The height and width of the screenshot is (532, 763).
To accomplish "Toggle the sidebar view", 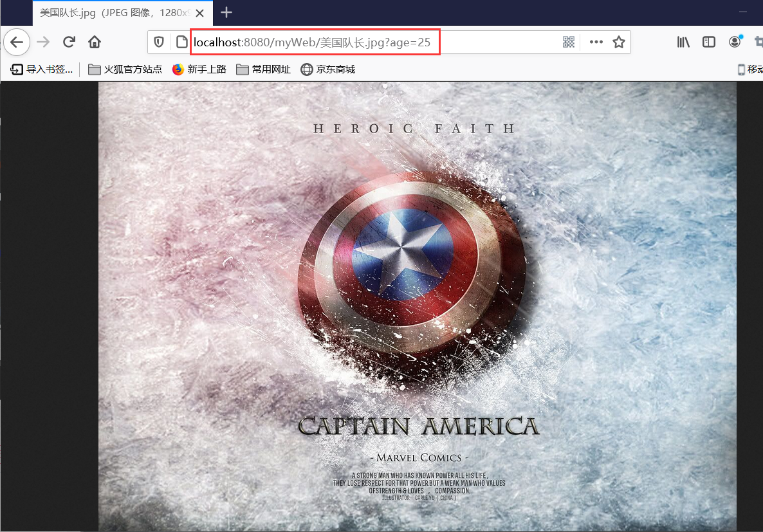I will click(x=709, y=42).
